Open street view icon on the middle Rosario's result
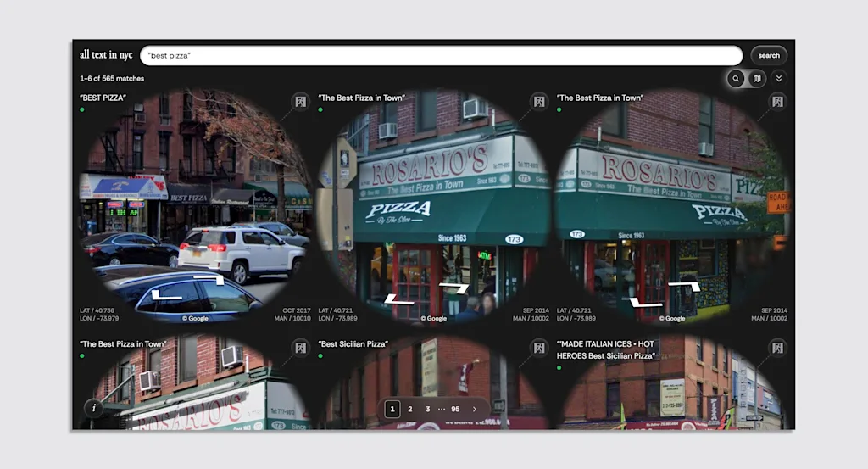The width and height of the screenshot is (868, 469). tap(538, 102)
